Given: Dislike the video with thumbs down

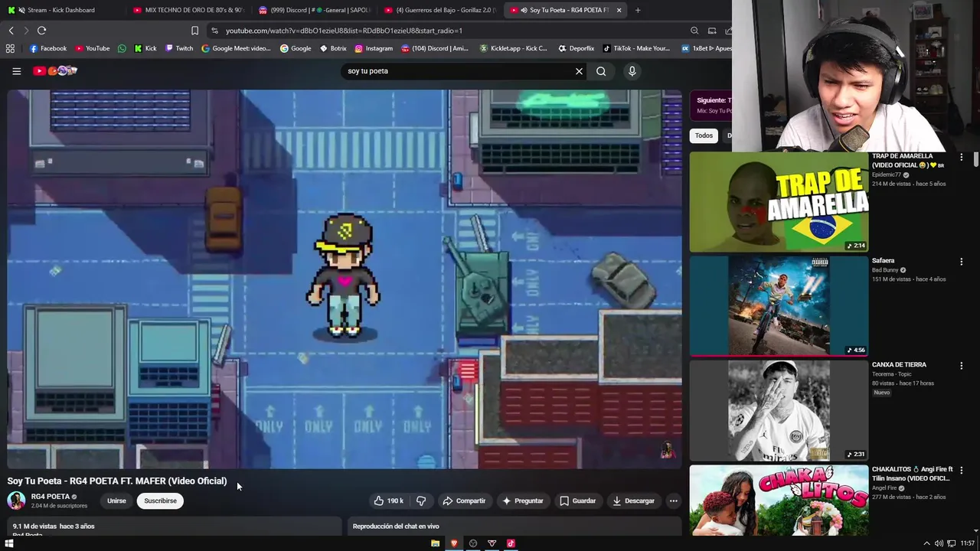Looking at the screenshot, I should pos(420,501).
